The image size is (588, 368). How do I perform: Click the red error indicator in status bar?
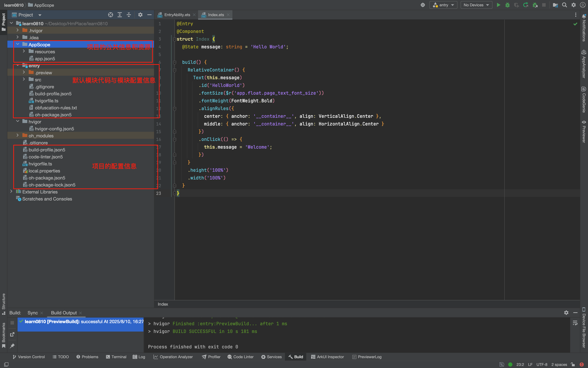point(582,364)
